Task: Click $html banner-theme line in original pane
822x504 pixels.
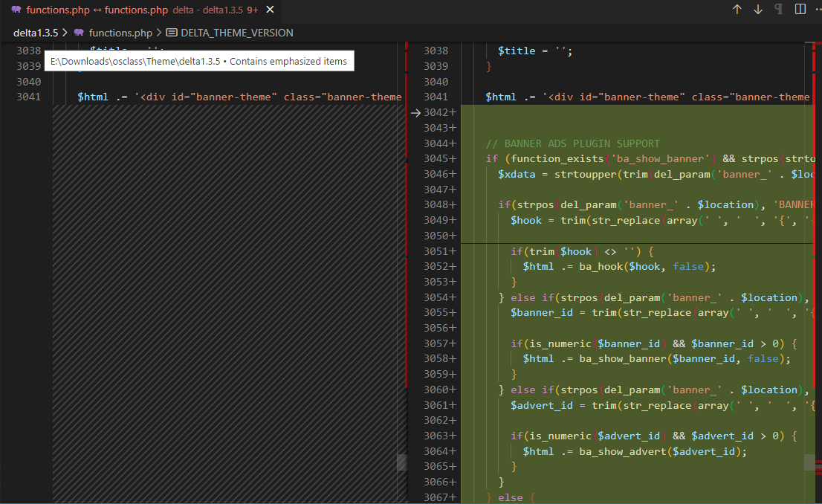Action: [239, 97]
